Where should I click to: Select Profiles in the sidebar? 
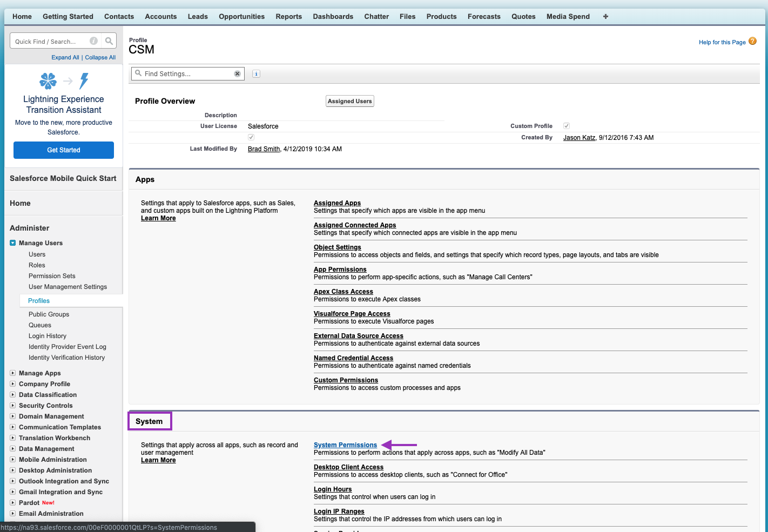[39, 301]
